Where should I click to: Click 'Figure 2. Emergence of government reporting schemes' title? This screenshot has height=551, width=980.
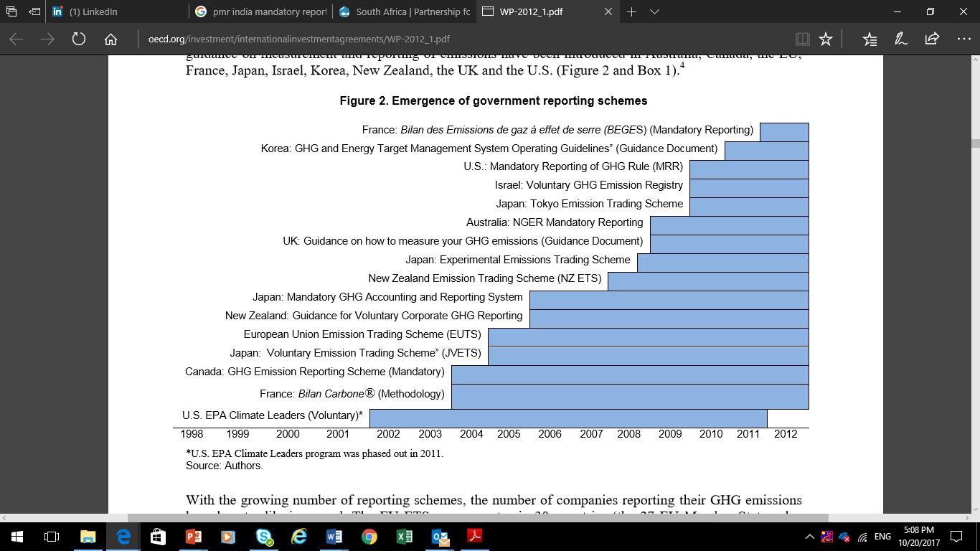coord(494,101)
